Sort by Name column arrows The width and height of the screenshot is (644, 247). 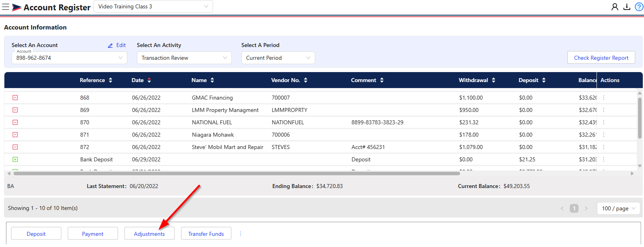212,80
